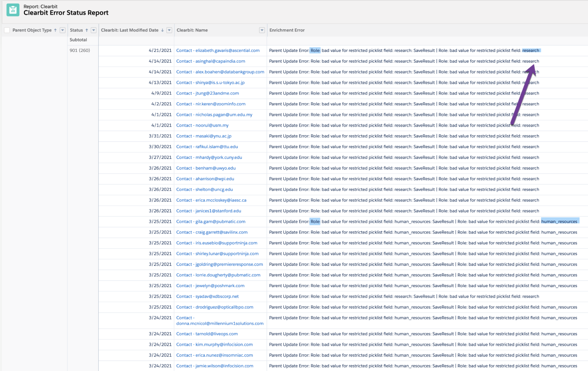The image size is (588, 371).
Task: Open contact nir.keren@zoominfo.com
Action: click(x=211, y=104)
